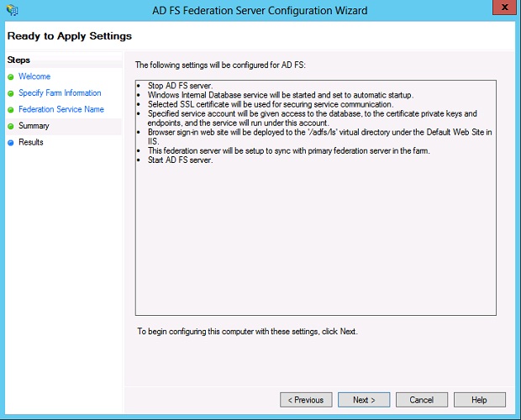The height and width of the screenshot is (420, 521).
Task: Click the Specified service account line
Action: pyautogui.click(x=313, y=118)
